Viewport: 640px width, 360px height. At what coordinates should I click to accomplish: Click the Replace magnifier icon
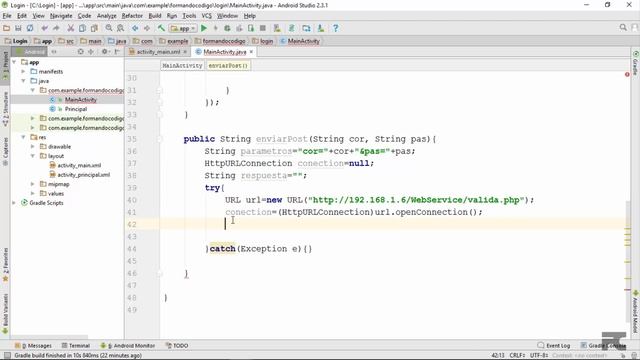(x=120, y=28)
